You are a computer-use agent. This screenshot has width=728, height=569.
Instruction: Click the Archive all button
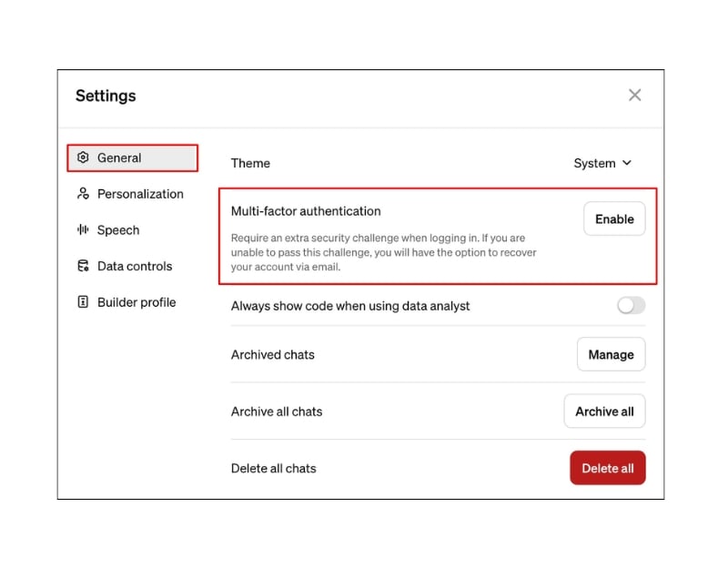(604, 412)
